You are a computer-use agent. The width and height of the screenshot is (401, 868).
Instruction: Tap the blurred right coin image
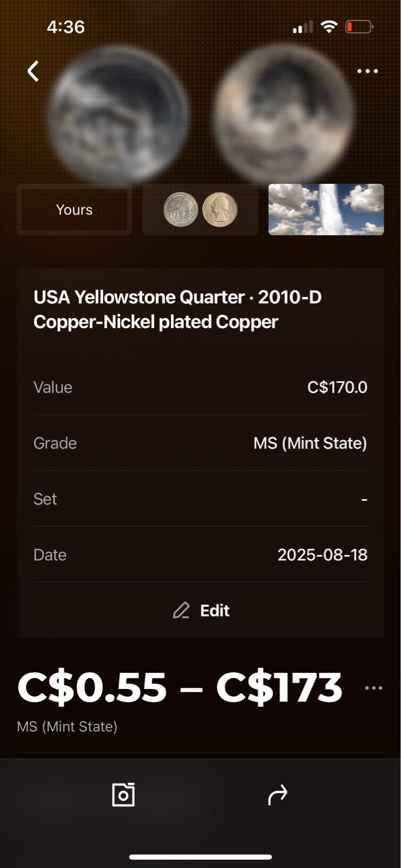point(283,115)
